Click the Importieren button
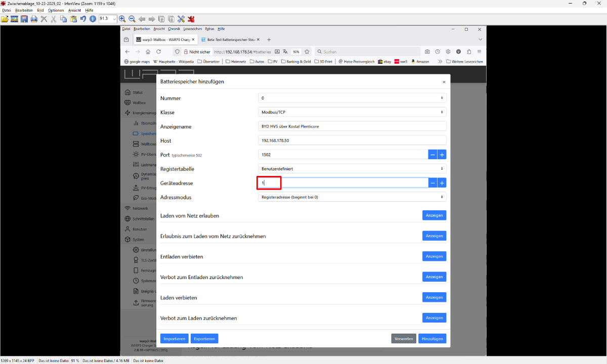Image resolution: width=607 pixels, height=364 pixels. 175,339
